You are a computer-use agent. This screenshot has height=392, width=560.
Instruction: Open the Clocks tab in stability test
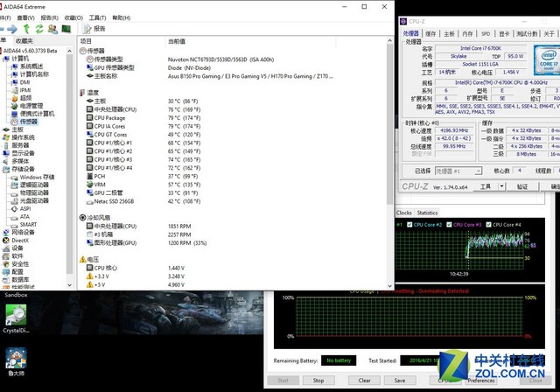[x=404, y=213]
